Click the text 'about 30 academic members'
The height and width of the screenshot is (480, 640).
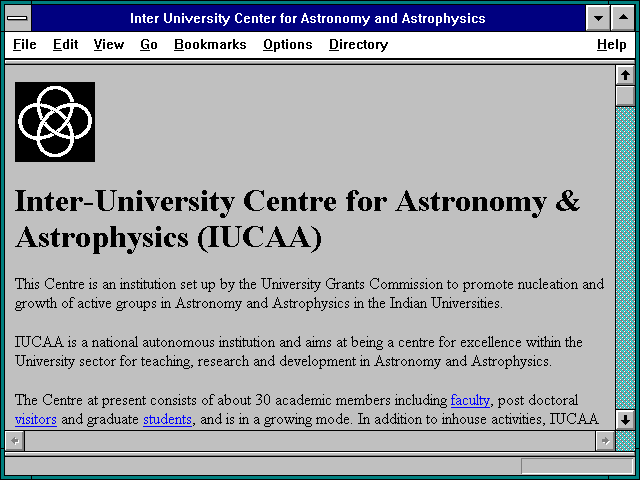[304, 400]
